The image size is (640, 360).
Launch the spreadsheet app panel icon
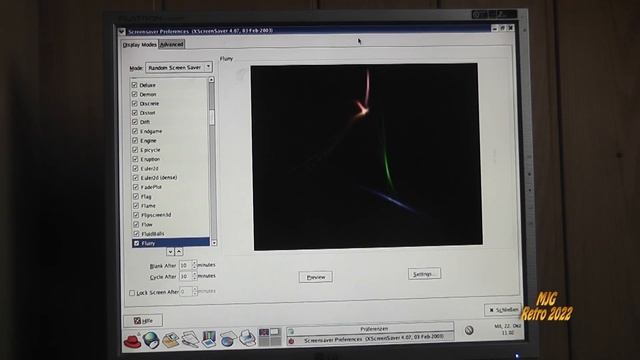228,339
